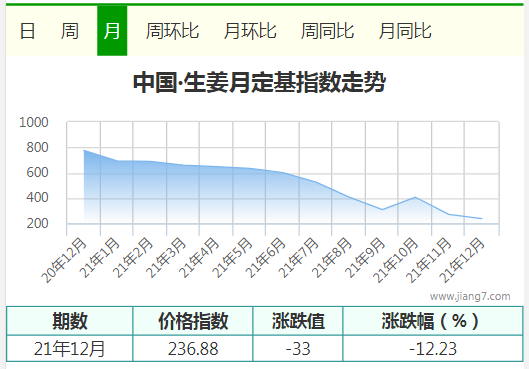Click the 21年4月 axis label
Image resolution: width=529 pixels, height=369 pixels.
point(199,258)
